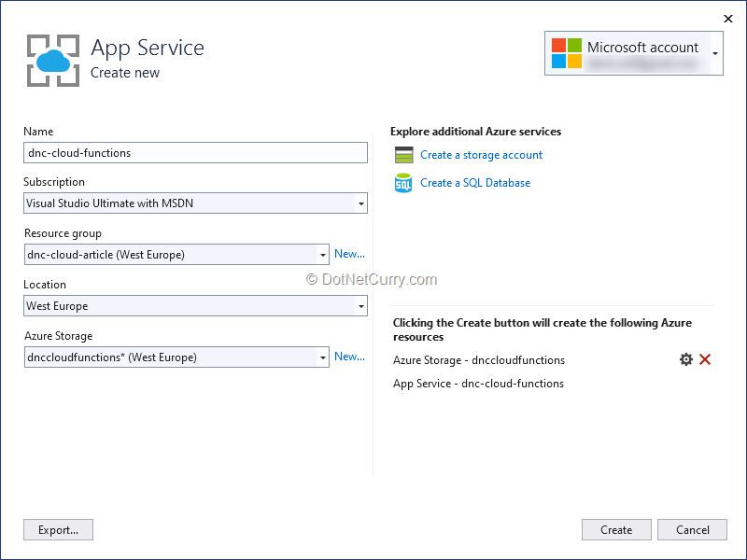
Task: Select the Microsoft account label
Action: [642, 48]
